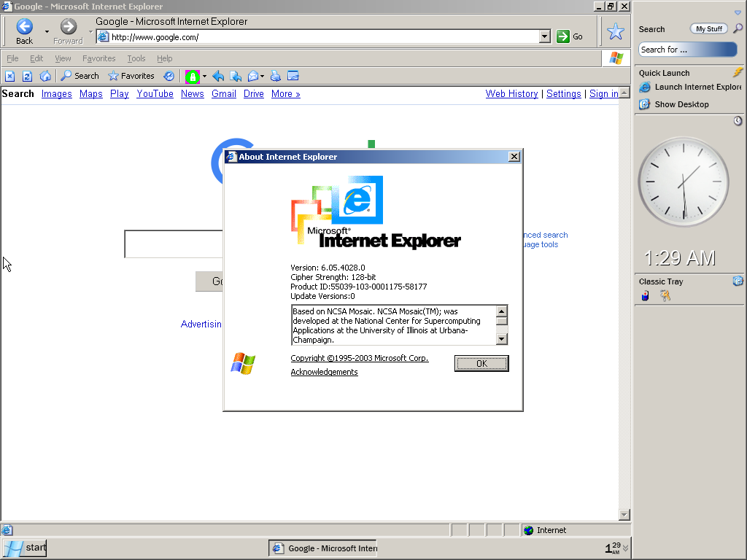Click Show Desktop in Quick Launch
The width and height of the screenshot is (747, 560).
[x=674, y=104]
